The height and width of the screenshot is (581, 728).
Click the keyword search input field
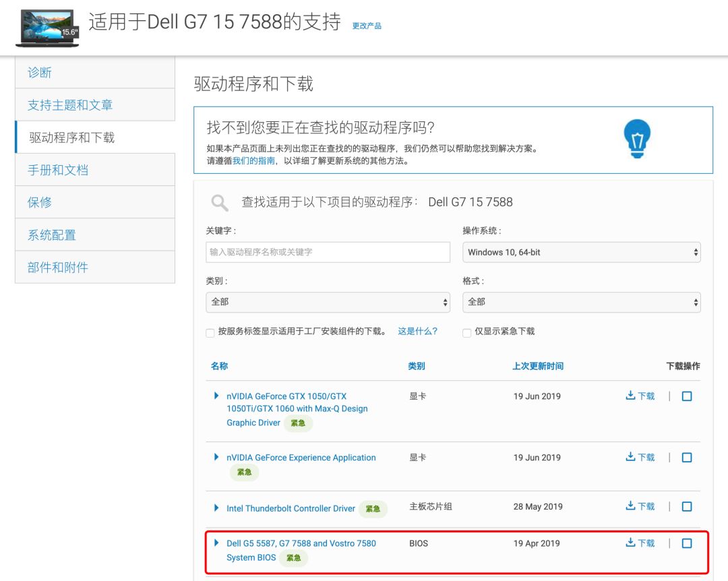(x=328, y=251)
